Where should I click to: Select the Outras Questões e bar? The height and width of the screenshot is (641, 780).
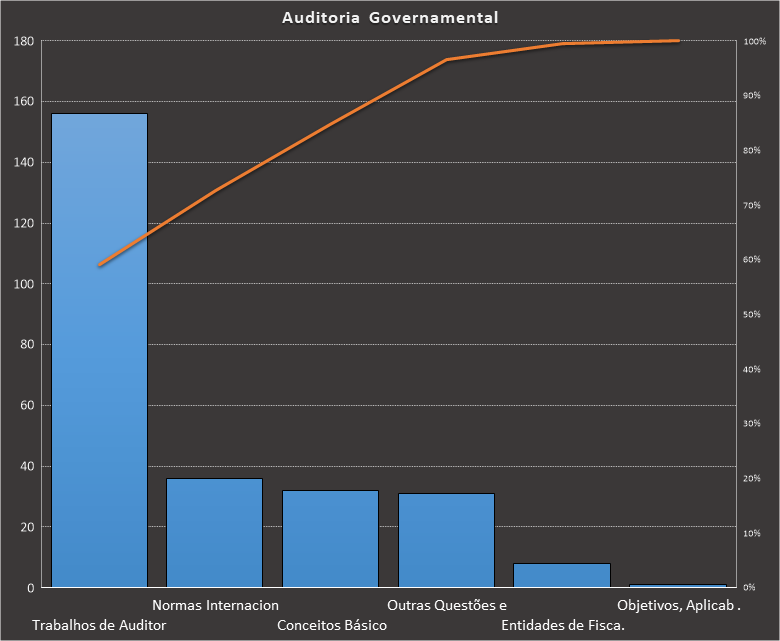(446, 539)
